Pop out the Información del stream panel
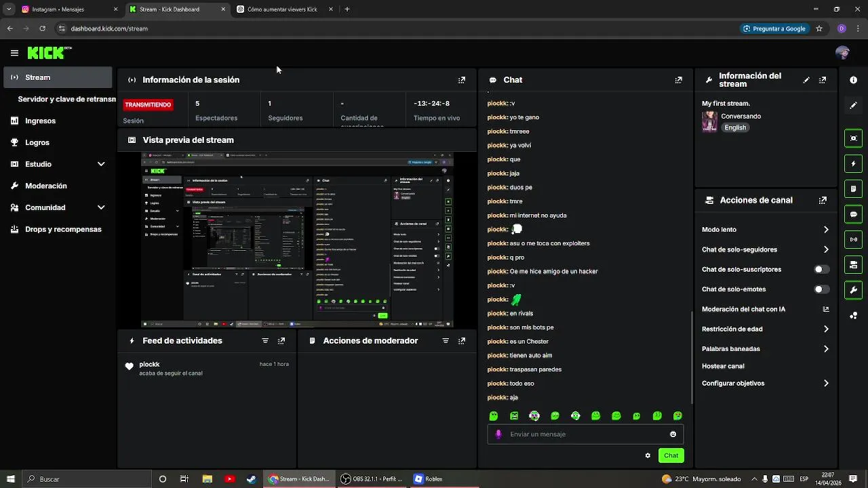This screenshot has height=488, width=868. (x=823, y=80)
